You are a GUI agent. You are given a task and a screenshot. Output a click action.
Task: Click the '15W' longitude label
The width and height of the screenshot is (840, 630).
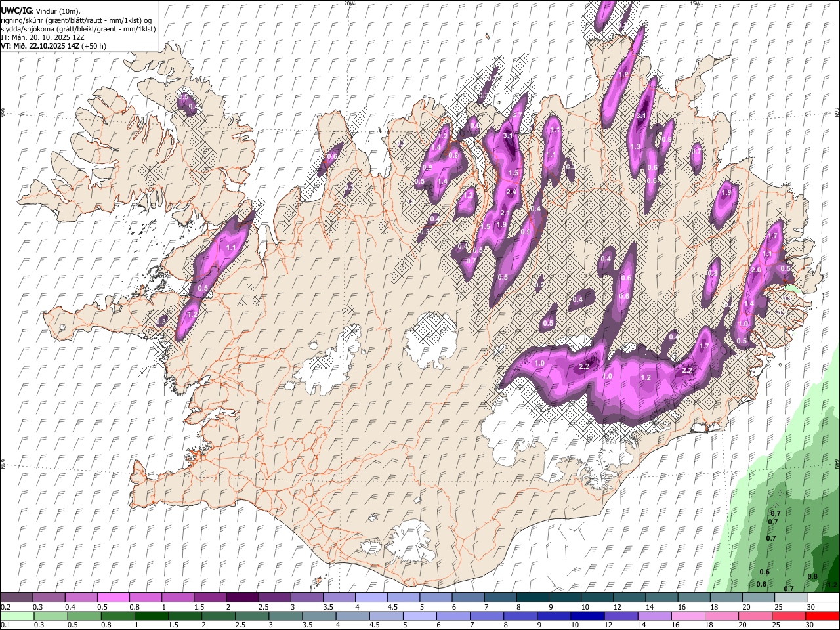pos(695,3)
